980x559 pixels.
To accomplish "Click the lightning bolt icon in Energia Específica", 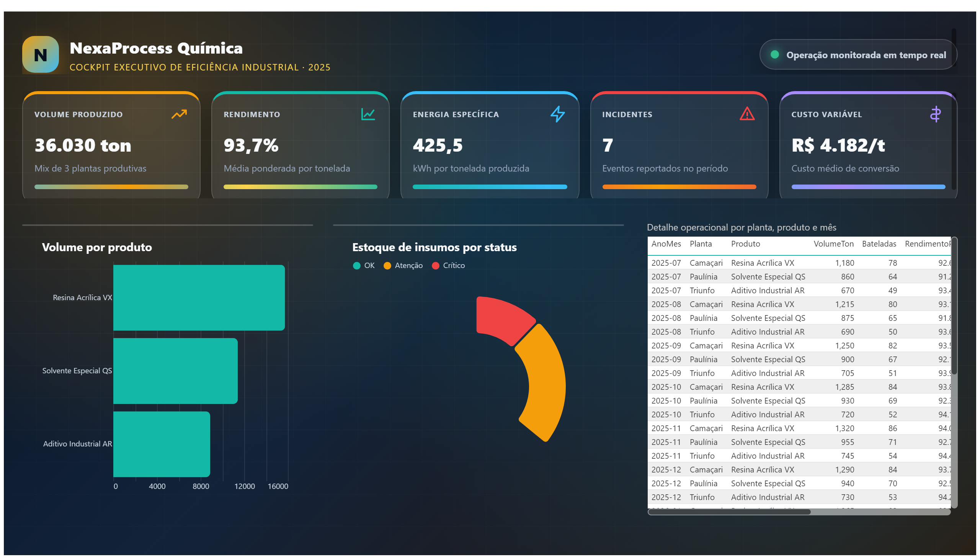I will tap(557, 114).
